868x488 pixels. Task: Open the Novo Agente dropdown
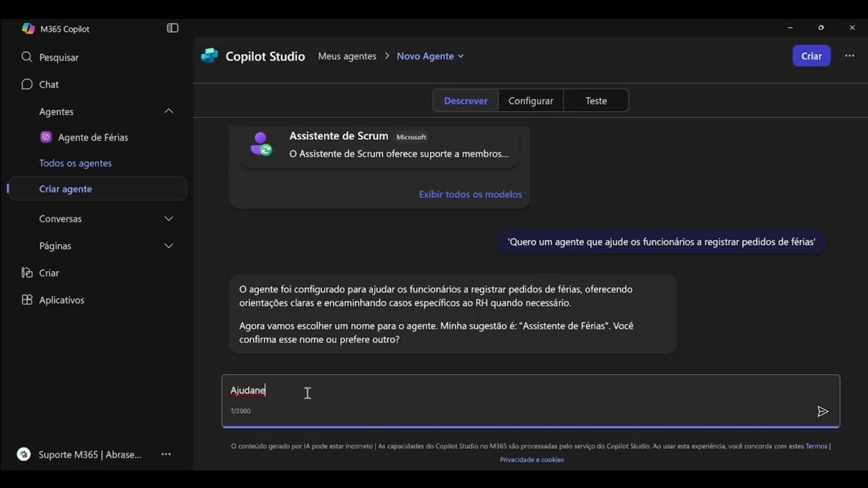(430, 56)
